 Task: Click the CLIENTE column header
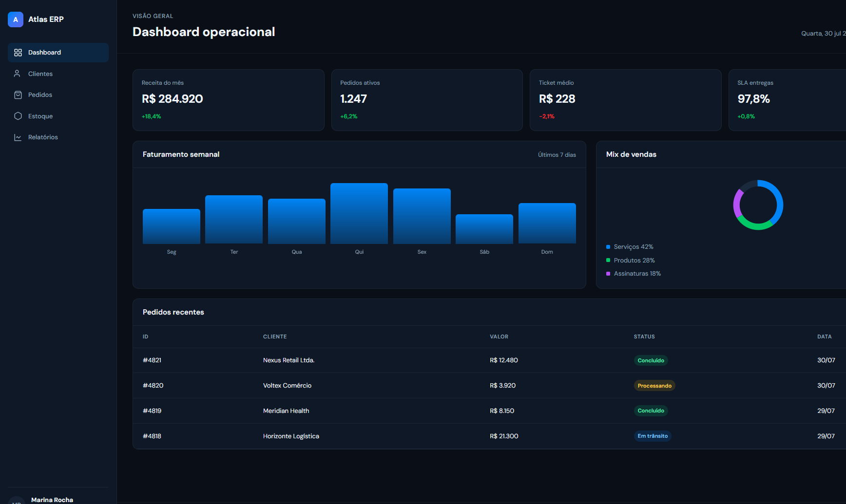click(x=275, y=337)
